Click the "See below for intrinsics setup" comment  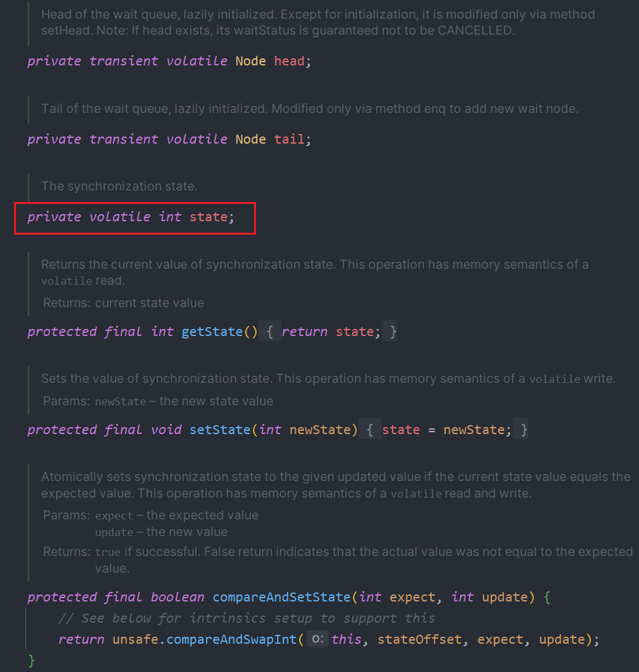click(x=246, y=618)
